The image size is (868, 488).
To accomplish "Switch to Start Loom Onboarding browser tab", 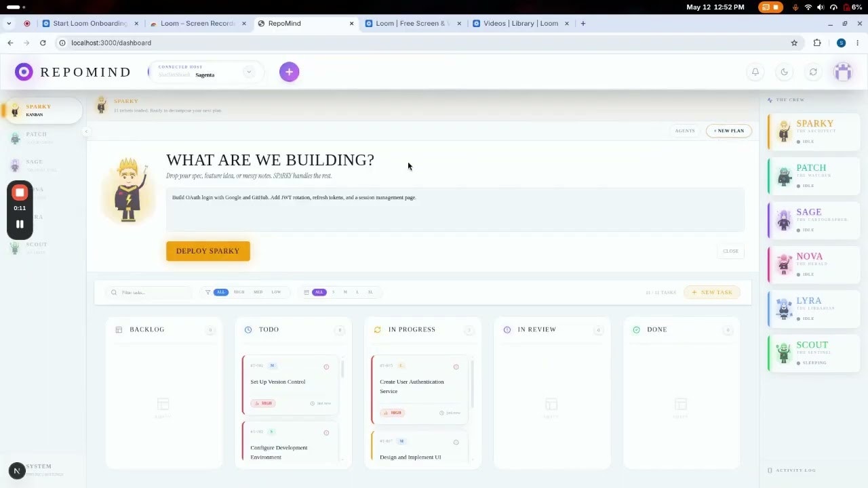I will tap(90, 23).
